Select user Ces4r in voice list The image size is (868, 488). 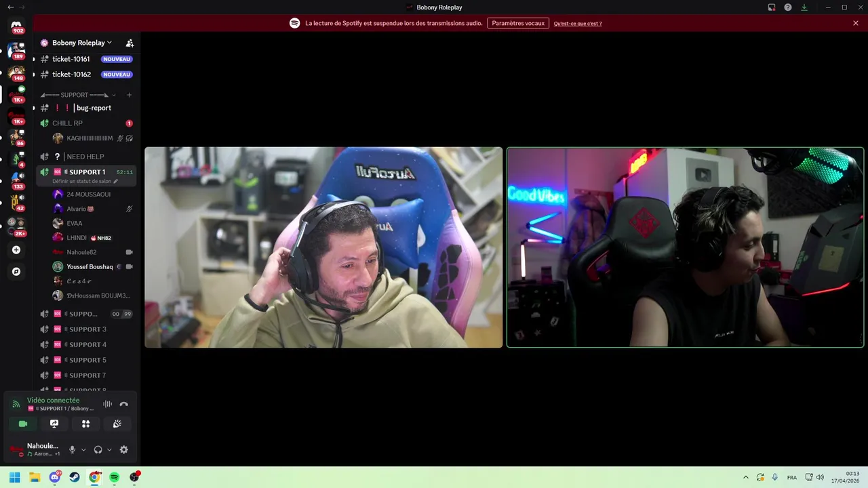[93, 281]
